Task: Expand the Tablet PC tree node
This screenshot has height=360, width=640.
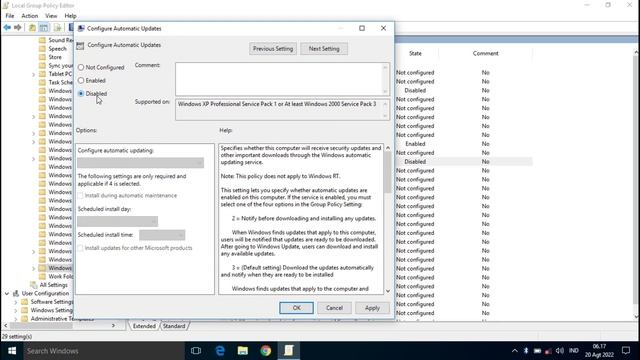Action: (x=33, y=74)
